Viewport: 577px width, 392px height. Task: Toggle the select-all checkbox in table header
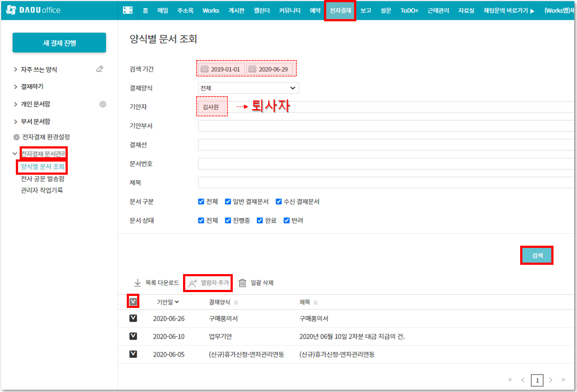point(133,301)
